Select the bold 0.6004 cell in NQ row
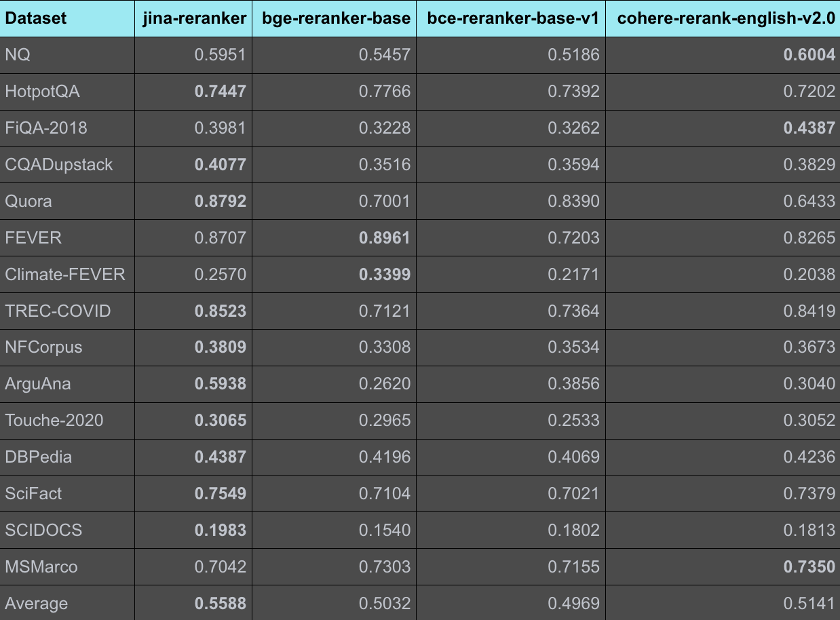 click(809, 55)
